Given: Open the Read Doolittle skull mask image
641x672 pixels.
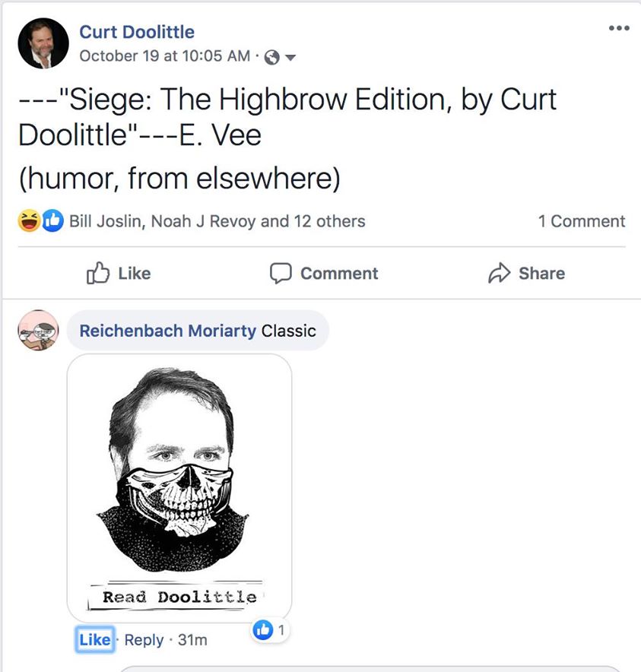Looking at the screenshot, I should [x=179, y=487].
